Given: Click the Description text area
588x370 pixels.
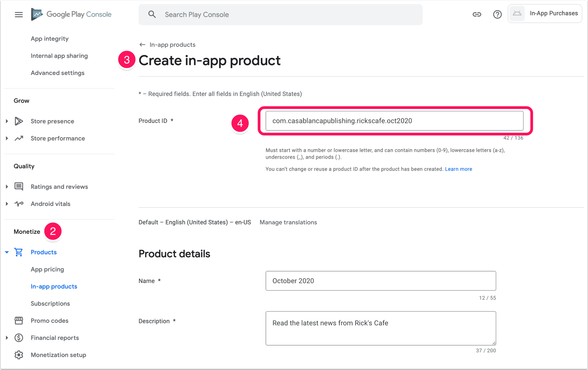Looking at the screenshot, I should click(381, 328).
